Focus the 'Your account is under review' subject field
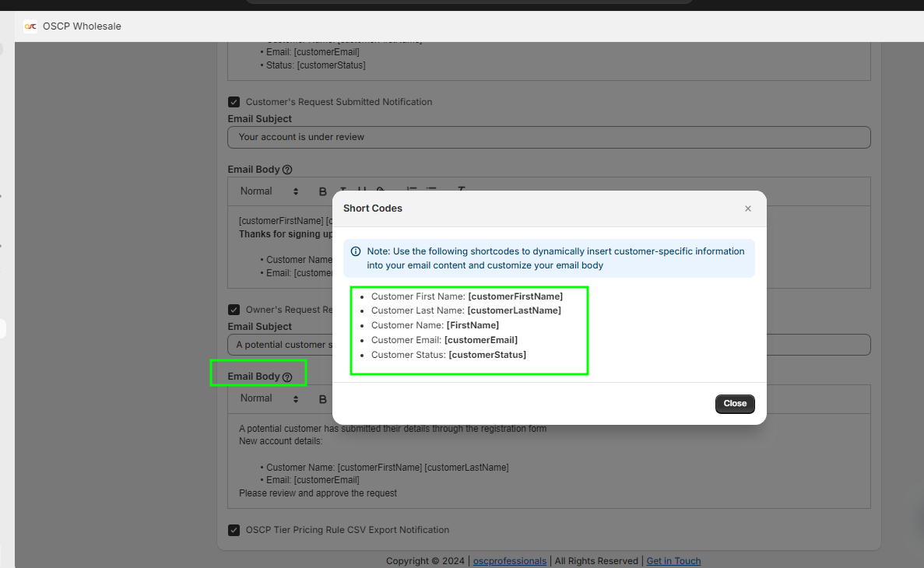 coord(549,137)
